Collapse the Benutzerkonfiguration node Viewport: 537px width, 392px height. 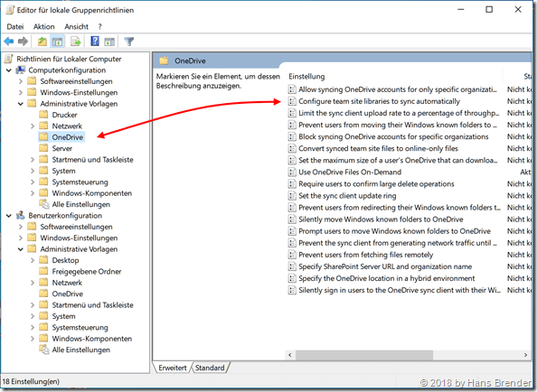pos(9,216)
